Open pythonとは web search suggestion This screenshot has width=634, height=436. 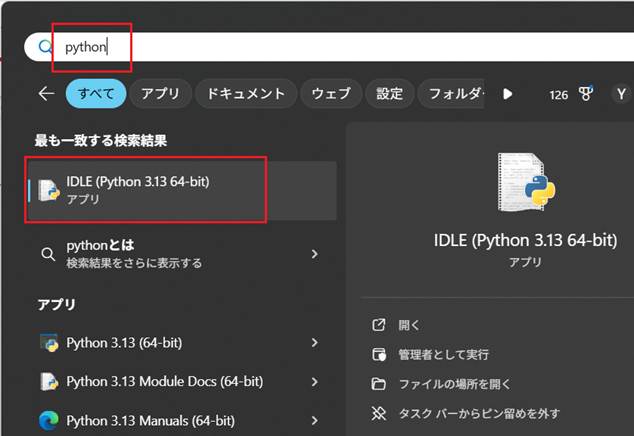tap(181, 254)
